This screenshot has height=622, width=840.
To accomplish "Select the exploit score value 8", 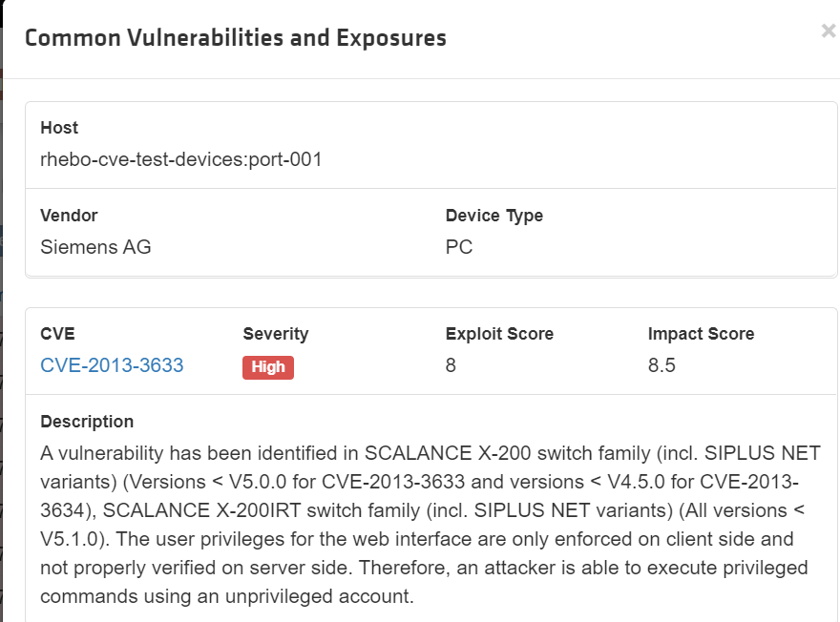I will tap(451, 365).
